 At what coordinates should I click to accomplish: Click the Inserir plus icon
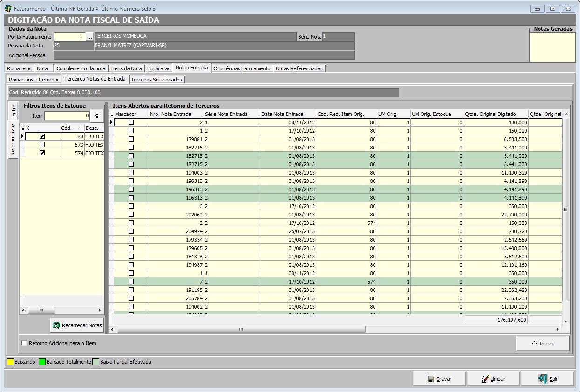(x=534, y=344)
